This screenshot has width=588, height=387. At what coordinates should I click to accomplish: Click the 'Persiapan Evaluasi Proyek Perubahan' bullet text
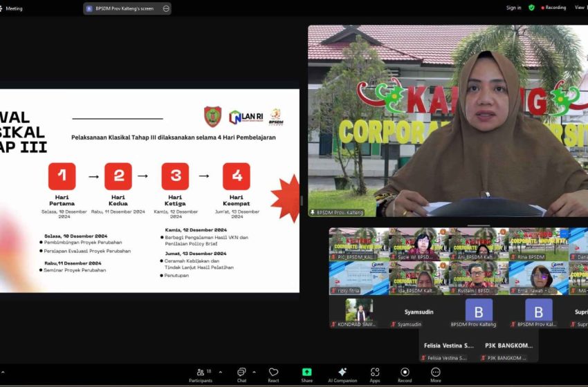coord(87,251)
